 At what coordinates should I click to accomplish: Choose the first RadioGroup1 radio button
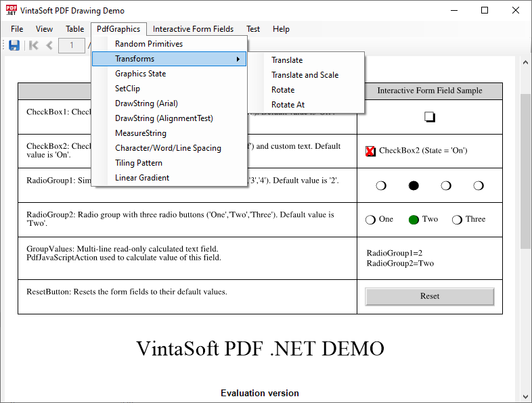click(381, 185)
